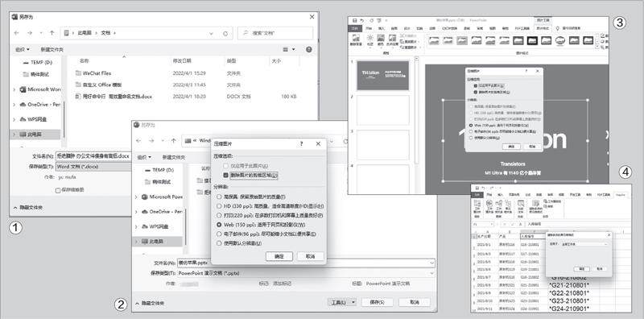
Task: Click 新建文件夹 in Word Save As dialog
Action: 52,49
